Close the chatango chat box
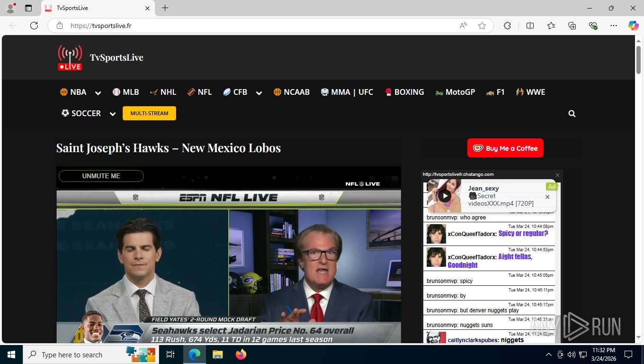Image resolution: width=644 pixels, height=364 pixels. pos(557,175)
